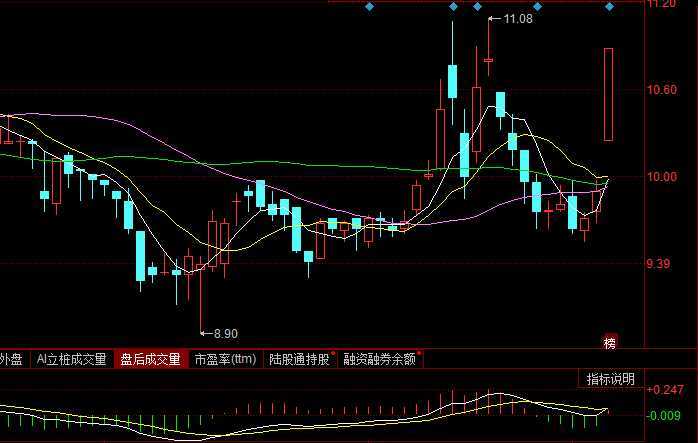Open the 融资融券余额 tab

click(x=380, y=359)
